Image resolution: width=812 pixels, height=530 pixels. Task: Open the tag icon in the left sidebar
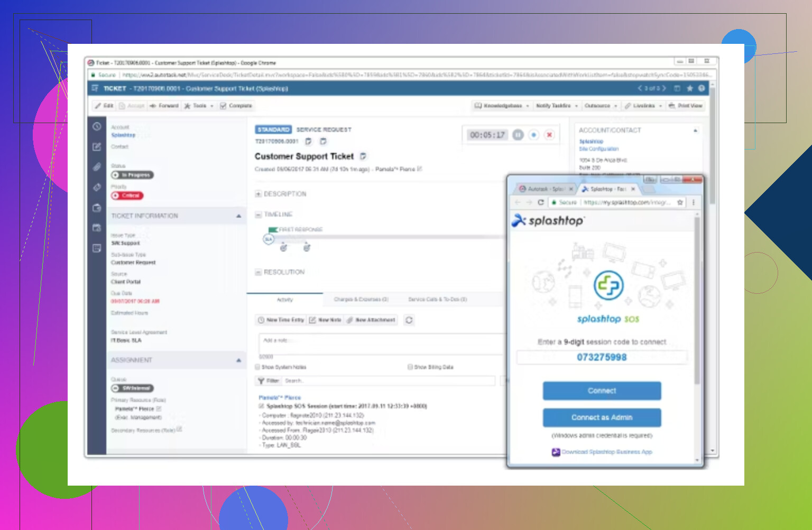coord(97,187)
